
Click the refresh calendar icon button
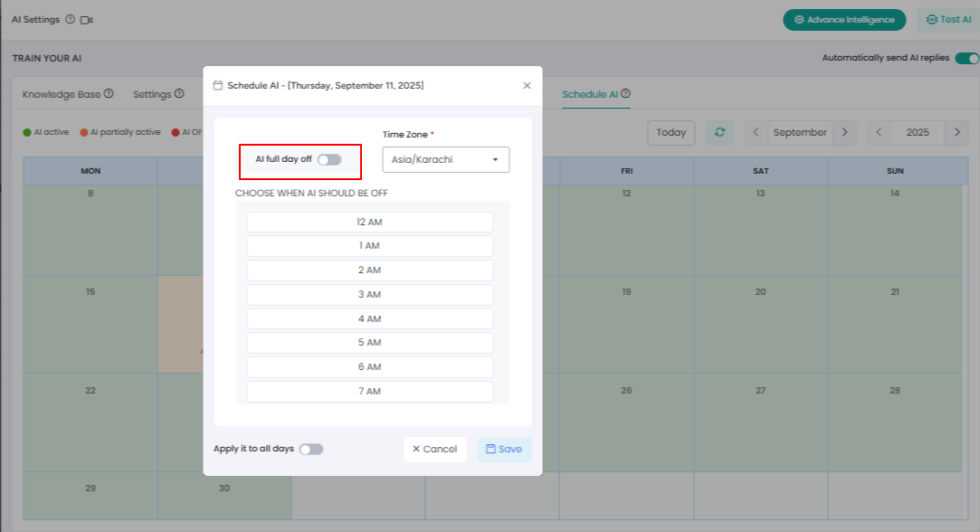tap(720, 132)
